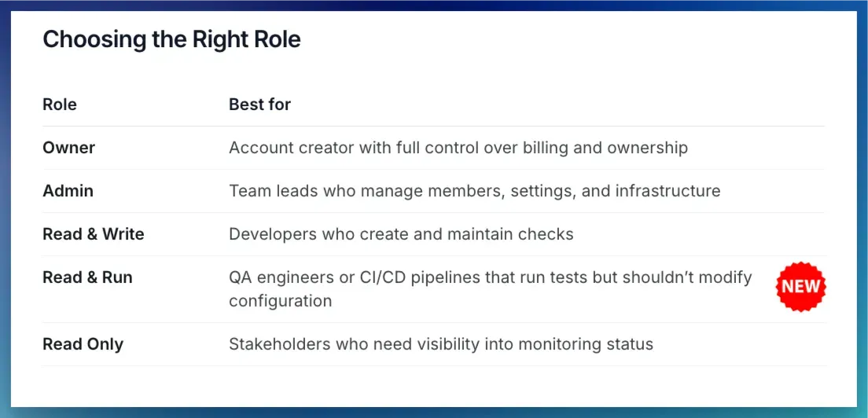Select the Admin role label

pyautogui.click(x=68, y=191)
